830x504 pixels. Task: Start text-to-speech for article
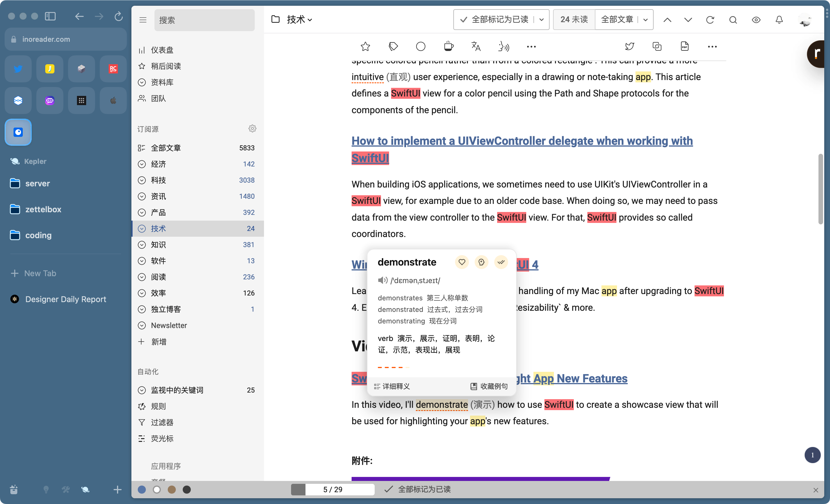[503, 46]
